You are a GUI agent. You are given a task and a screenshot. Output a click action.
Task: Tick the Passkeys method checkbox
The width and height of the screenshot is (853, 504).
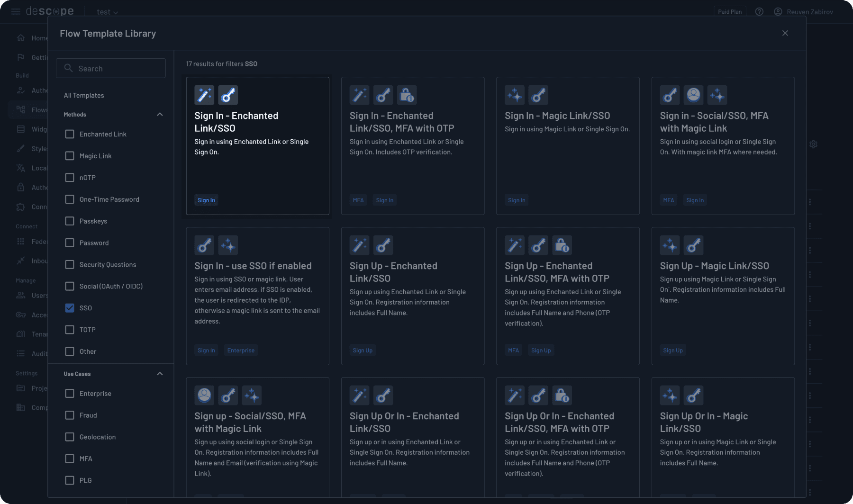(70, 221)
